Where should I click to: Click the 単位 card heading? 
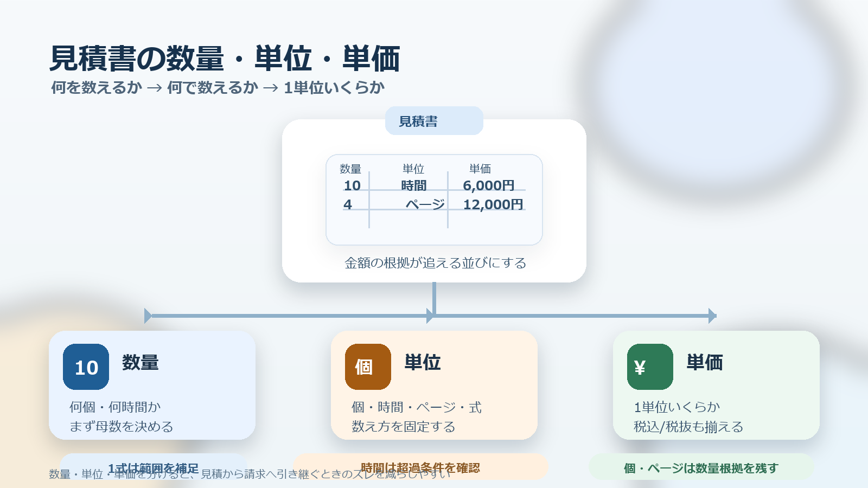(423, 362)
